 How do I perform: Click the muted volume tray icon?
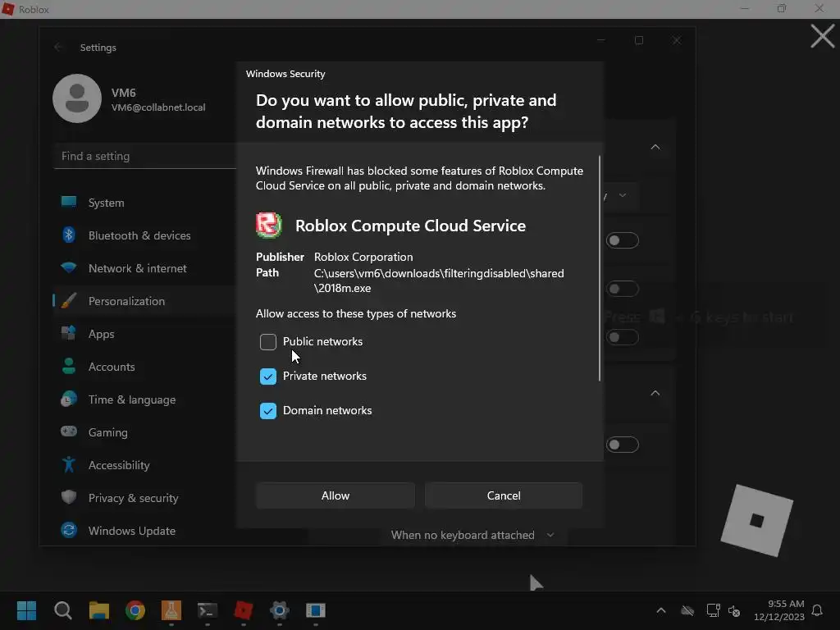734,610
